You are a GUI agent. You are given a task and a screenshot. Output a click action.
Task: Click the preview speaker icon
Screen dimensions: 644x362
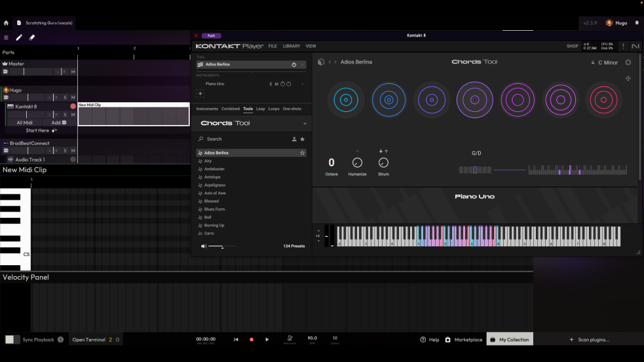click(x=203, y=246)
